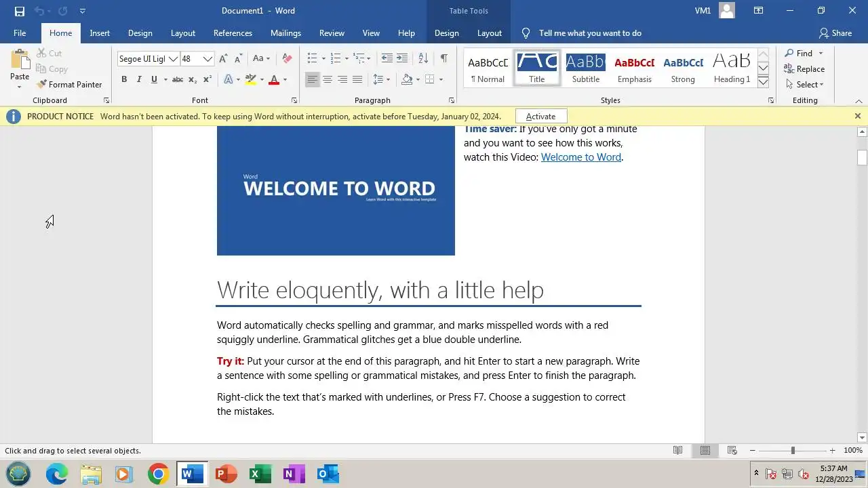The width and height of the screenshot is (868, 488).
Task: Switch to the References tab
Action: coord(233,33)
